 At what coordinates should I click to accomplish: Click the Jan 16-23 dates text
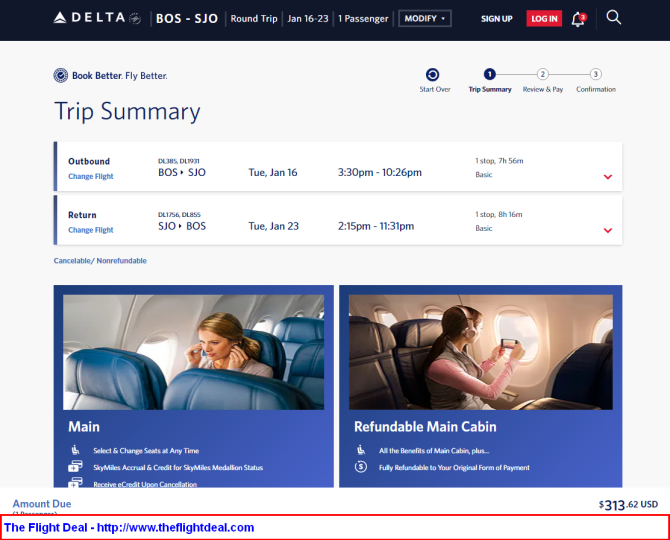coord(308,19)
